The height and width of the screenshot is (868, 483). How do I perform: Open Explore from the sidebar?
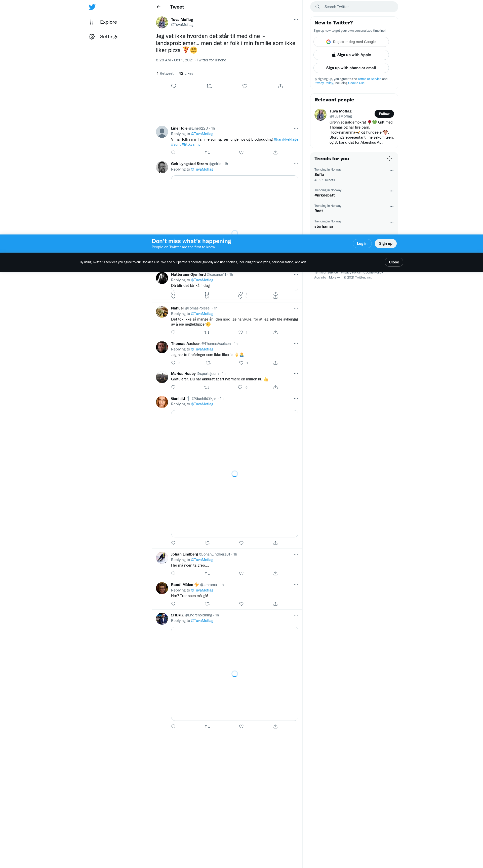(103, 22)
